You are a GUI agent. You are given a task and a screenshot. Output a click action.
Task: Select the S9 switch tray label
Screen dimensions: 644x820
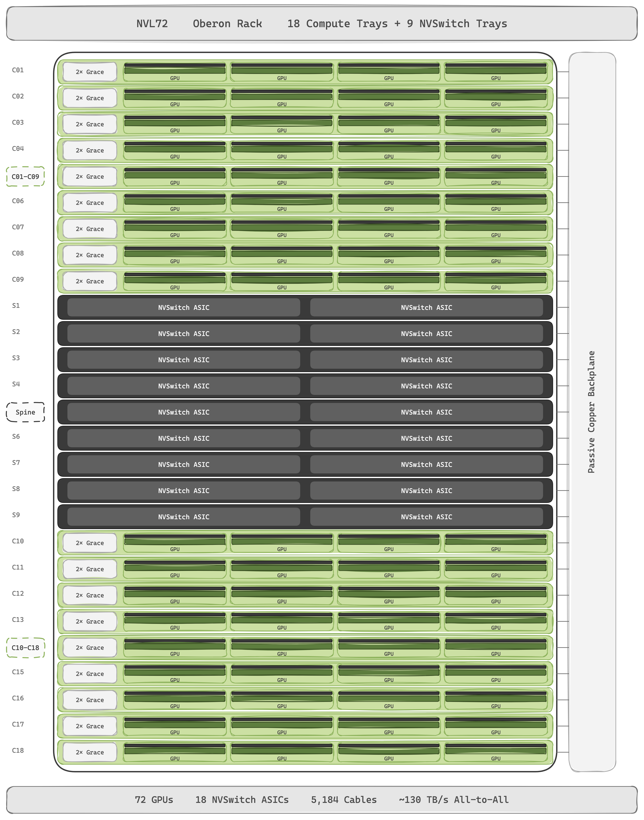coord(16,515)
